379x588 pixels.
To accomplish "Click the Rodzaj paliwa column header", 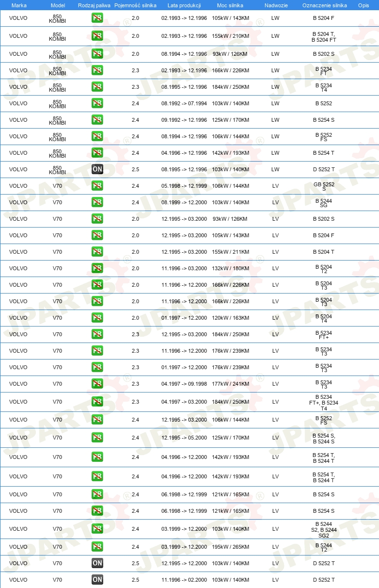I will click(94, 5).
